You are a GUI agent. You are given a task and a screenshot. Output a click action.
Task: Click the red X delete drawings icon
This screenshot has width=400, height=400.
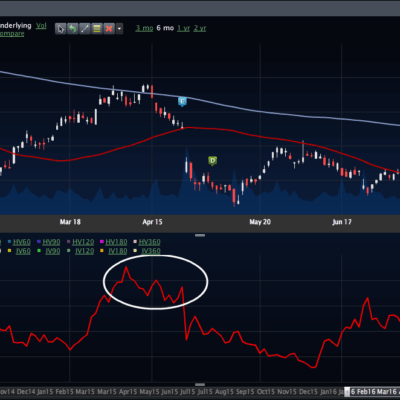[109, 29]
